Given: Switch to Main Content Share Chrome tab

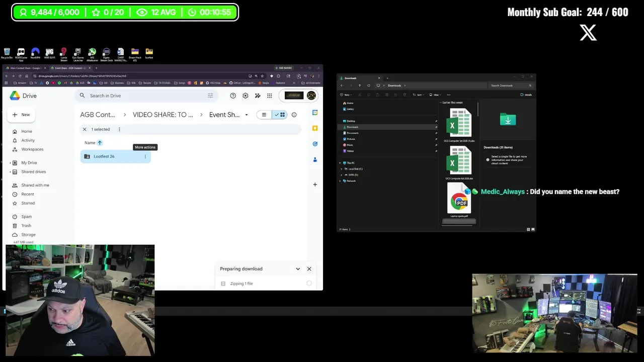Looking at the screenshot, I should click(25, 68).
